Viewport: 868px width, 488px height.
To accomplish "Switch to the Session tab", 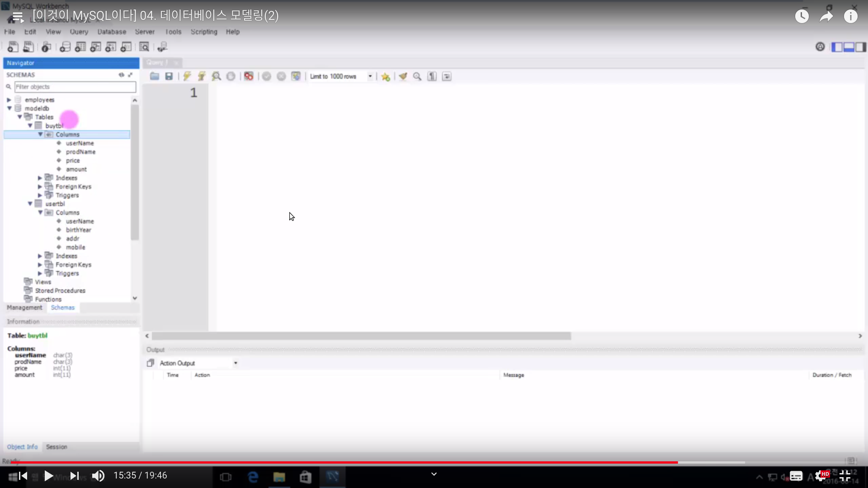I will [x=57, y=447].
